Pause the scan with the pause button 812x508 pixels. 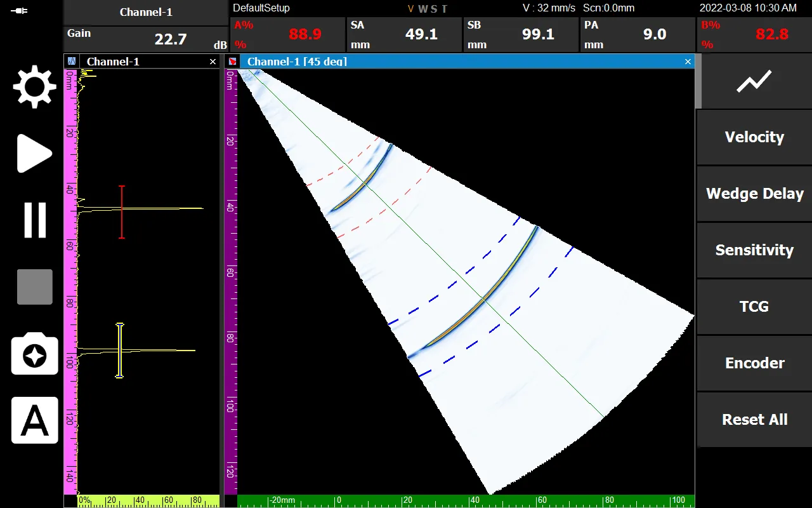pyautogui.click(x=35, y=220)
